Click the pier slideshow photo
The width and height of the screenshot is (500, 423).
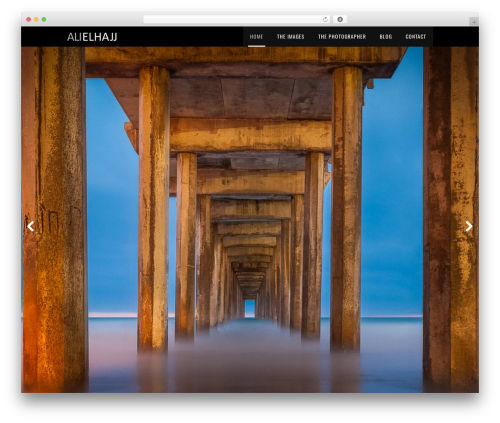tap(250, 220)
